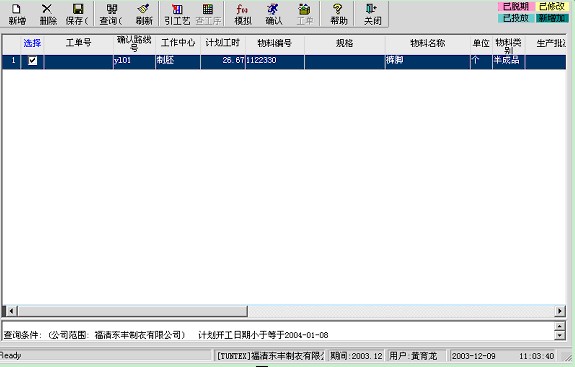Click the 个 unit cell
This screenshot has height=367, width=575.
tap(481, 61)
